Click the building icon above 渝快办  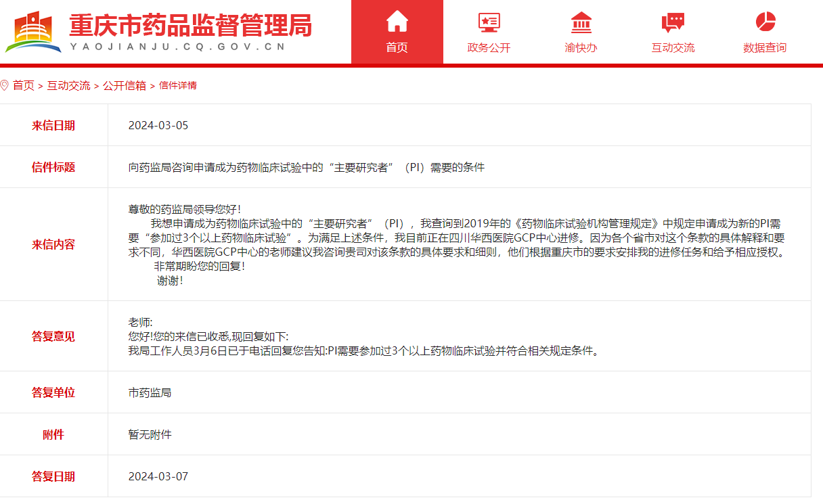click(580, 22)
